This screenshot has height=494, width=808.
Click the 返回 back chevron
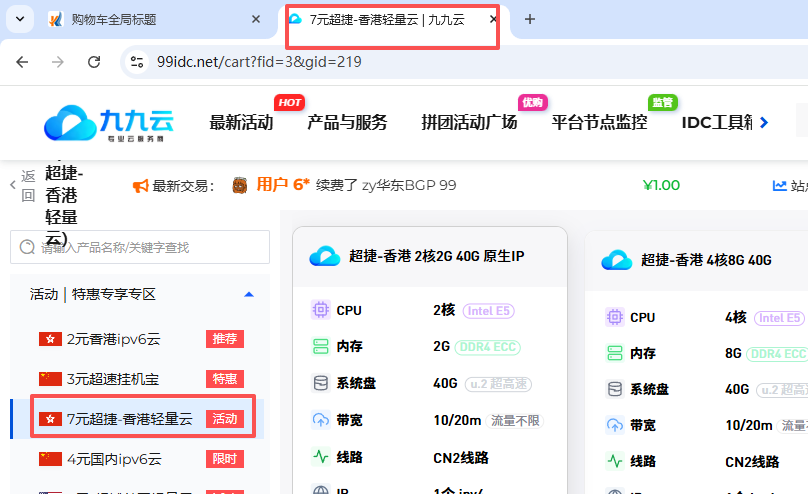13,185
